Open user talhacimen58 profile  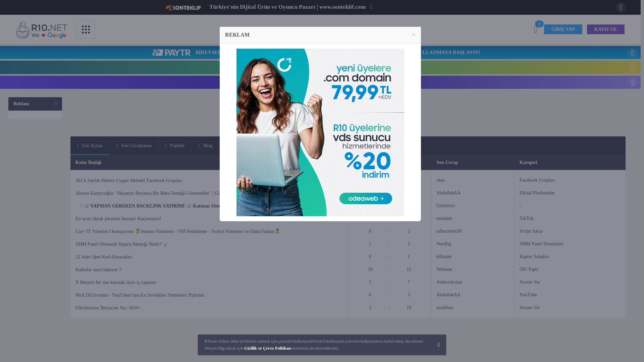point(449,231)
